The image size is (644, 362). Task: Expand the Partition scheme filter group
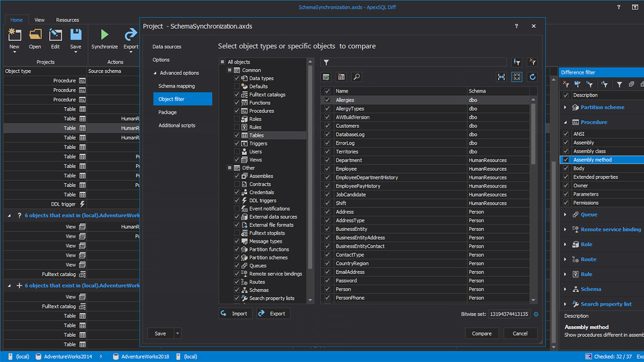pos(565,108)
